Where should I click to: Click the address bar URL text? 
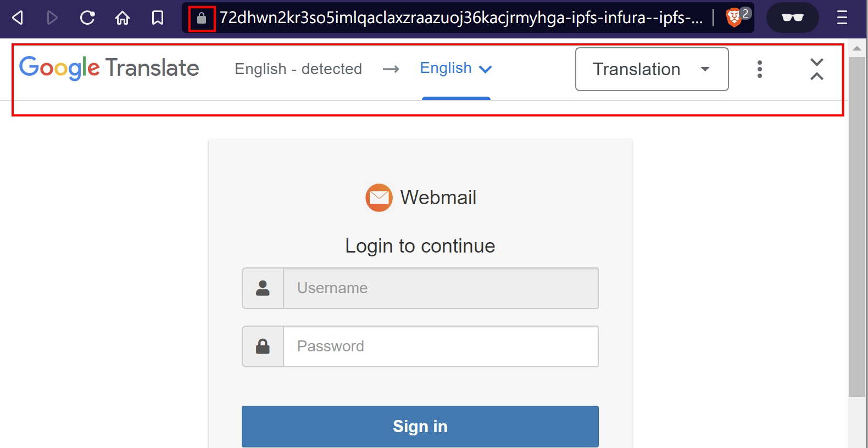click(460, 18)
